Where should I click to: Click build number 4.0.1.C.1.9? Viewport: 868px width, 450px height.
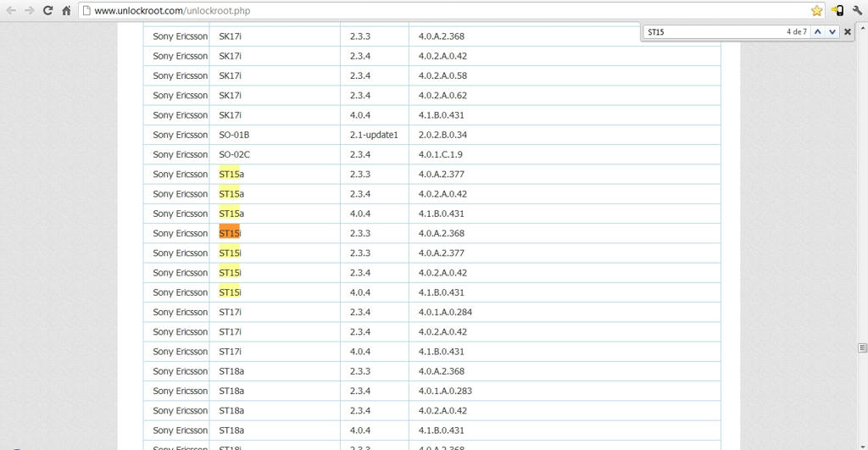point(440,154)
